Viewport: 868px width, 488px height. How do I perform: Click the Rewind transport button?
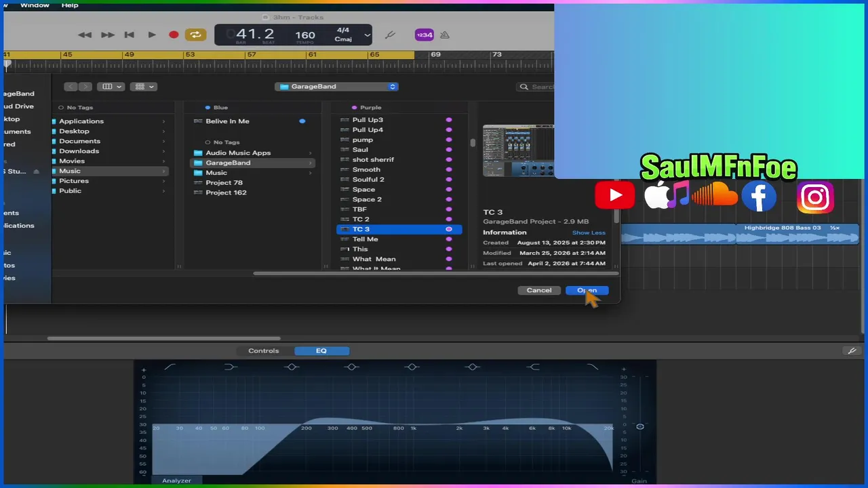point(84,35)
